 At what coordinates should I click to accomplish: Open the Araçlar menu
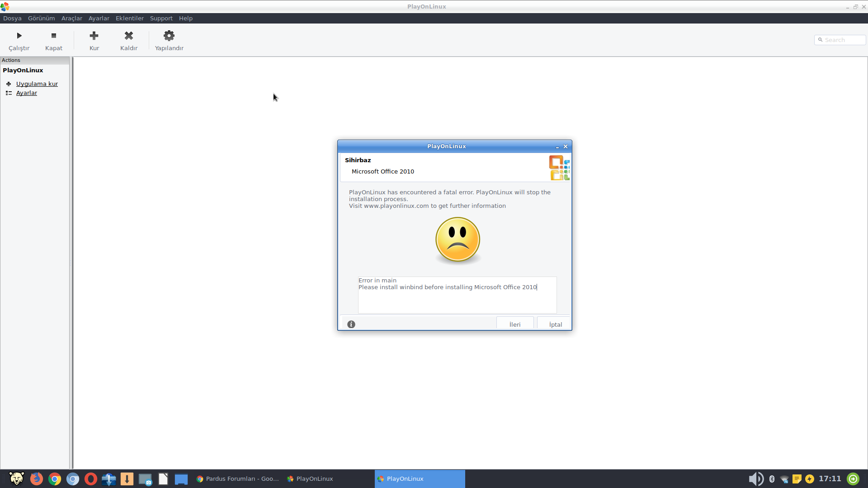tap(71, 18)
